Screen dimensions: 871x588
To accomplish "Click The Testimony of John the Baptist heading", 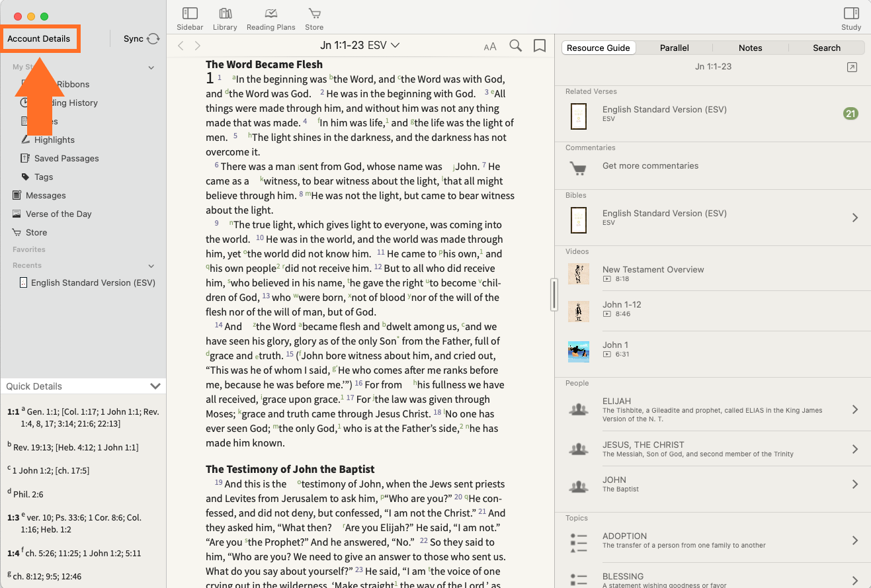I will tap(290, 469).
